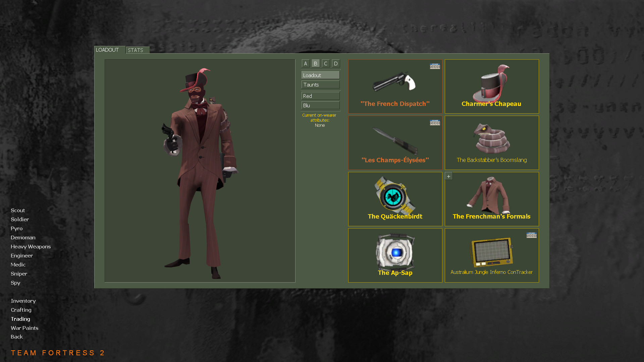644x362 pixels.
Task: Select the Charmer's Chapeau hat
Action: click(x=491, y=84)
